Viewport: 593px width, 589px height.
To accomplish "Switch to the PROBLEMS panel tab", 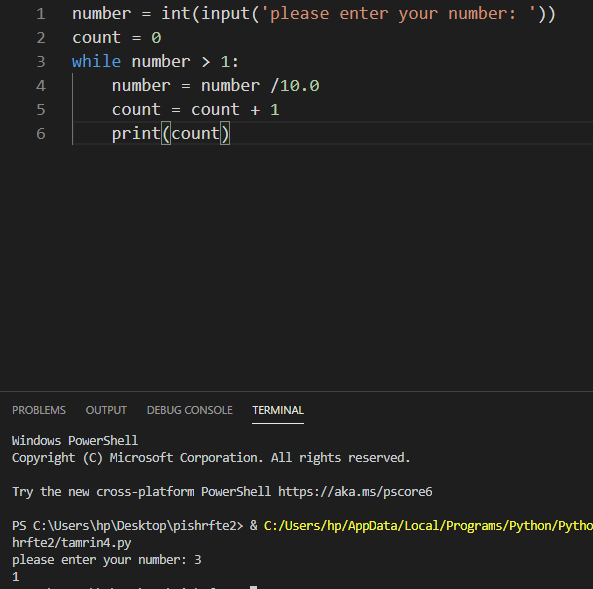I will 39,410.
